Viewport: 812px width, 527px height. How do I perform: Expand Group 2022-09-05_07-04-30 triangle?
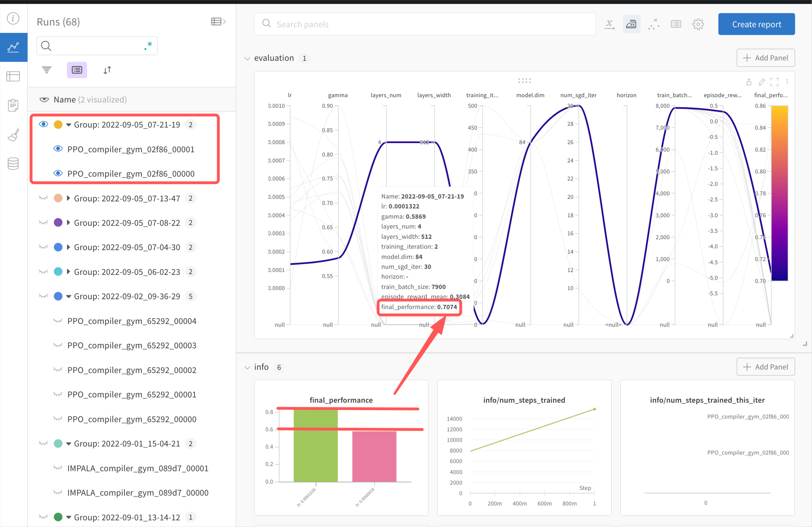point(69,247)
